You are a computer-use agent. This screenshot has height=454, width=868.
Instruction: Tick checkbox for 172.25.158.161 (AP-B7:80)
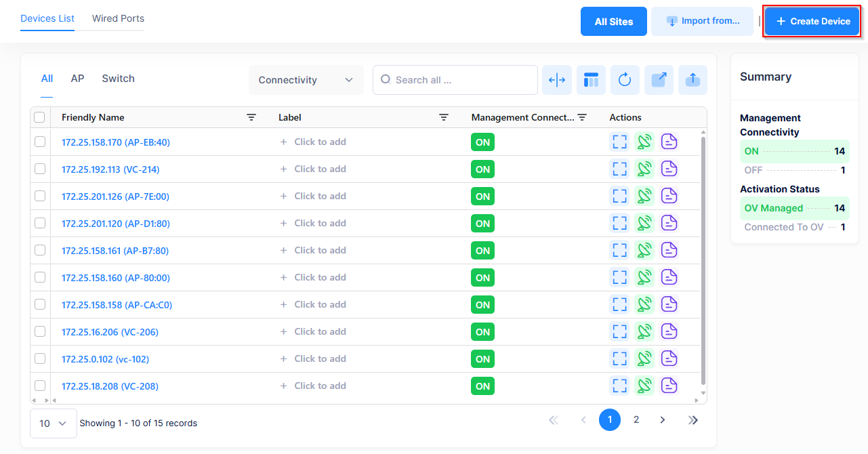click(x=40, y=250)
